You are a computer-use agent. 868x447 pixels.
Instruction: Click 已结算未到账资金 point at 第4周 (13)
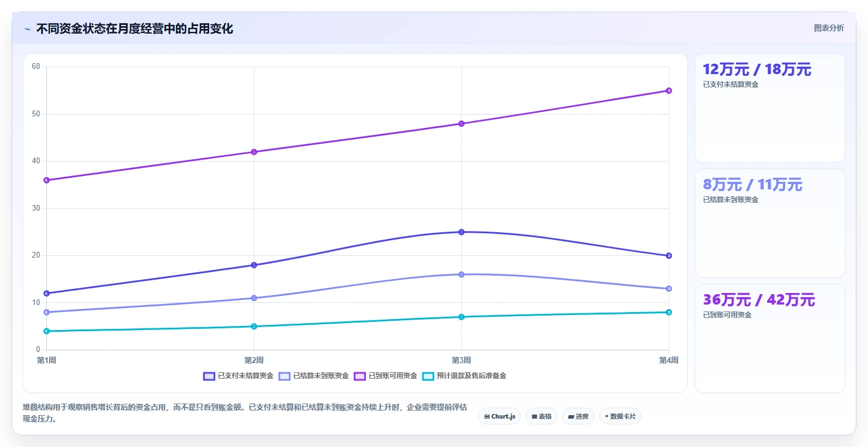[669, 288]
